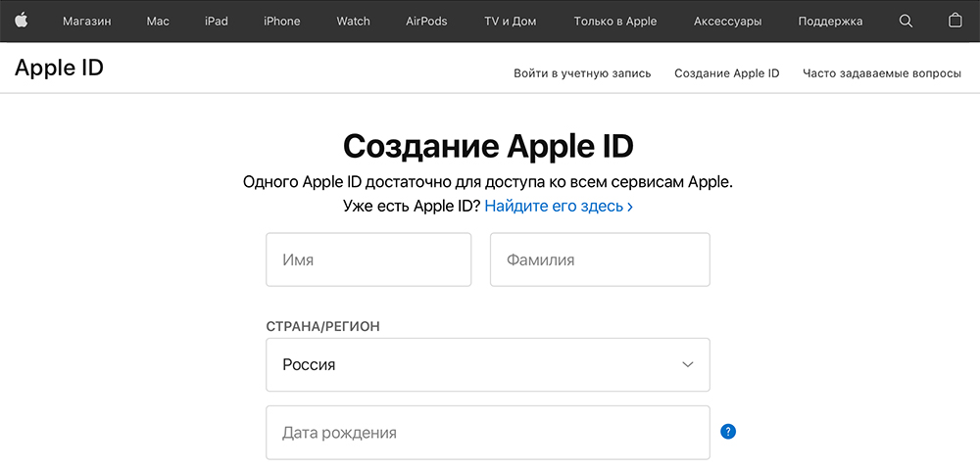
Task: Open the search magnifier icon
Action: point(906,21)
